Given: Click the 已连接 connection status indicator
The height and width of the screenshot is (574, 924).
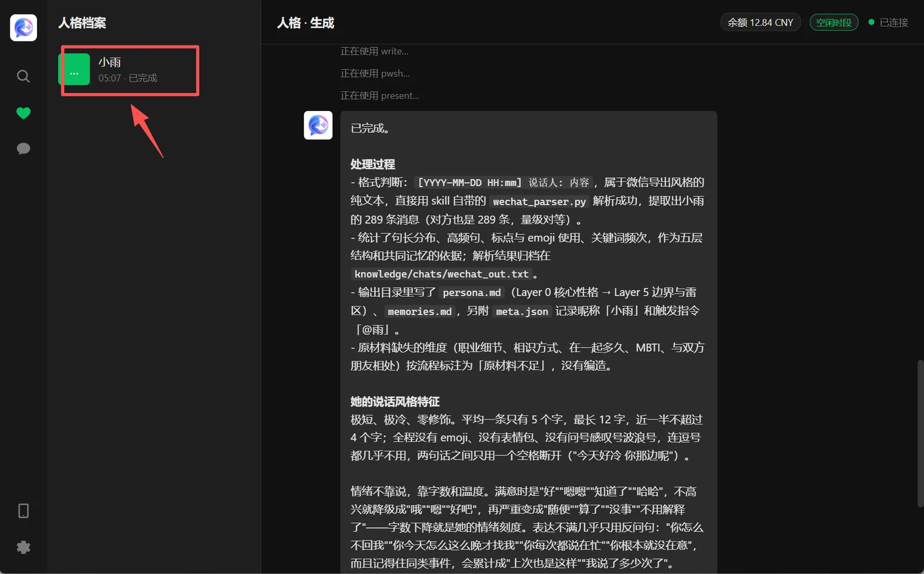Looking at the screenshot, I should click(889, 23).
